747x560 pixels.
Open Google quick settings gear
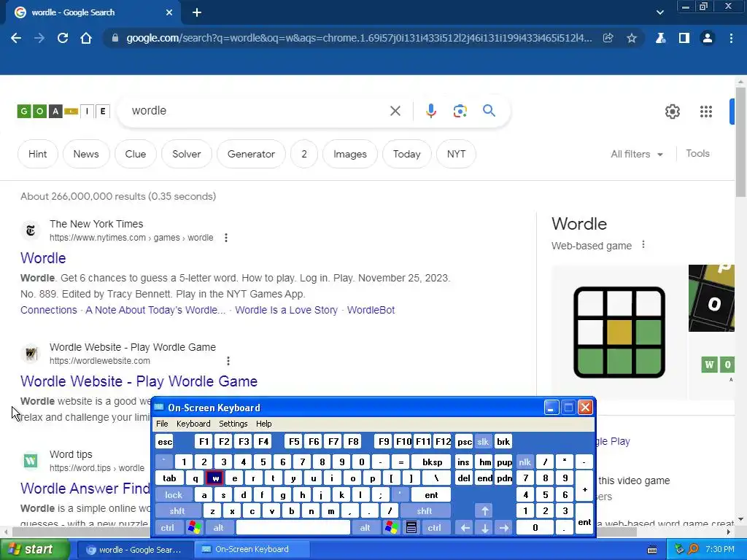point(672,112)
